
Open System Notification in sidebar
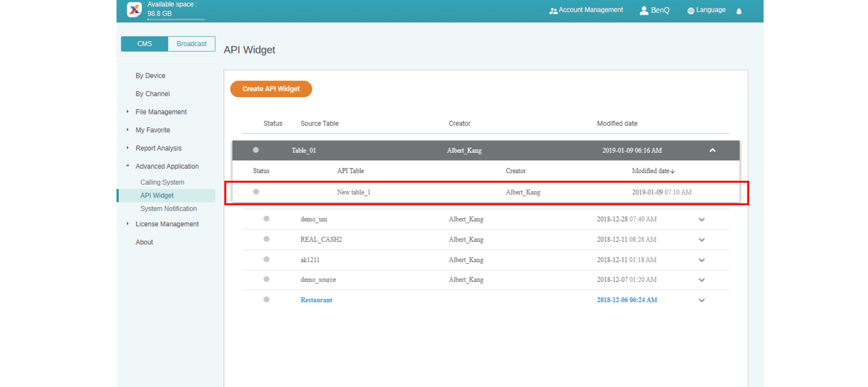168,209
